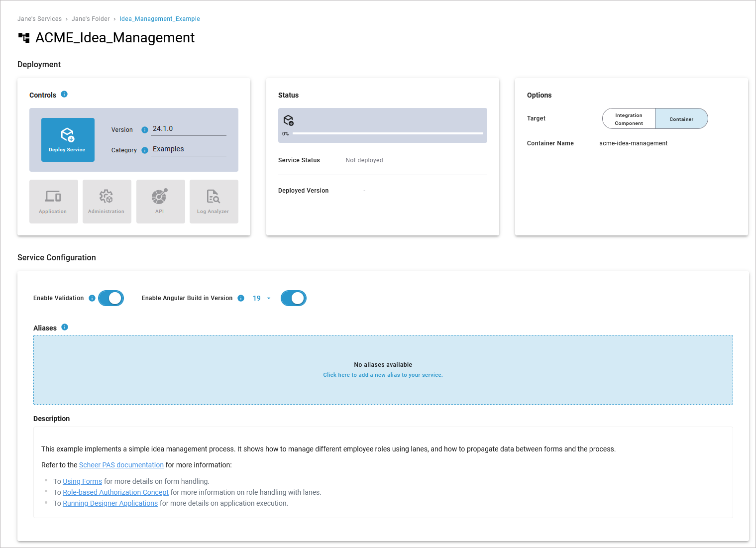Go to Jane's Folder in breadcrumb

[x=91, y=19]
